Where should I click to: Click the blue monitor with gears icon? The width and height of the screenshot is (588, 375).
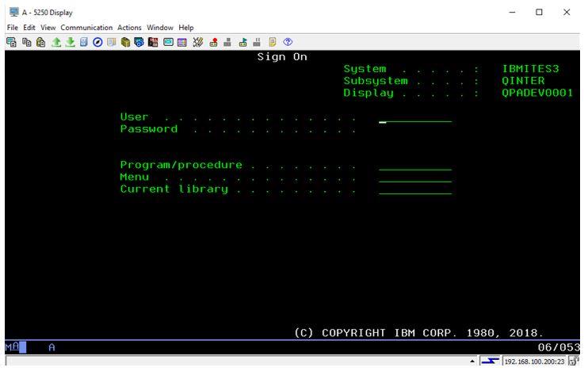coord(139,42)
